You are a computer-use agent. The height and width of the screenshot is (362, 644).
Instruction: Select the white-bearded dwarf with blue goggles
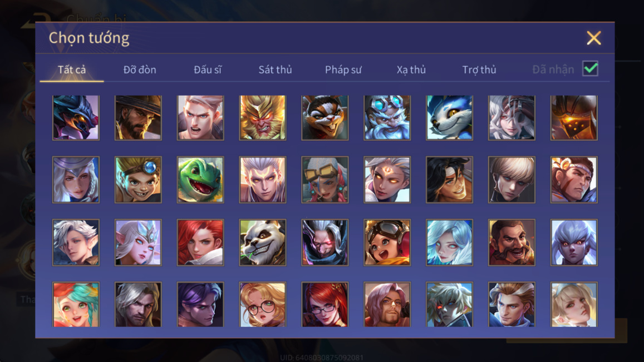point(387,118)
